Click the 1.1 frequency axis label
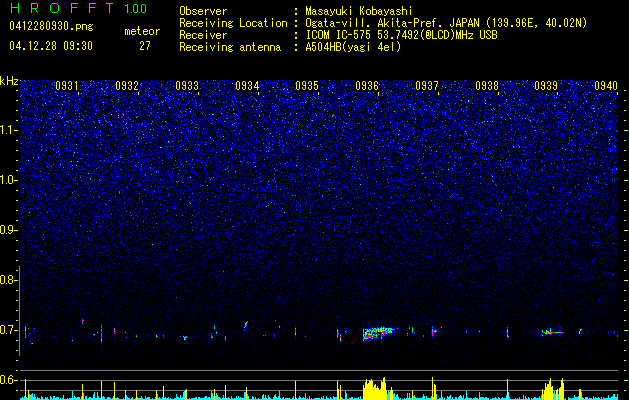The image size is (629, 400). [x=9, y=130]
